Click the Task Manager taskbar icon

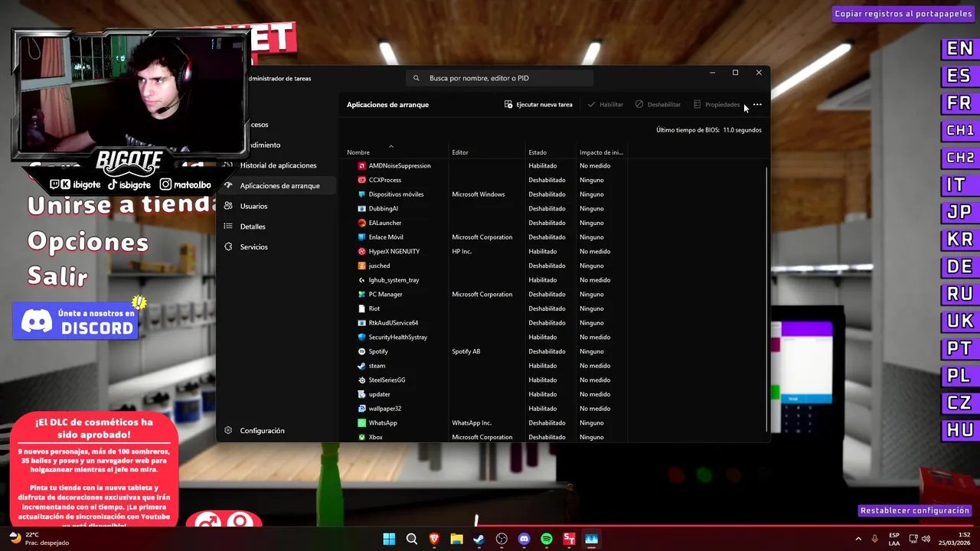click(591, 539)
